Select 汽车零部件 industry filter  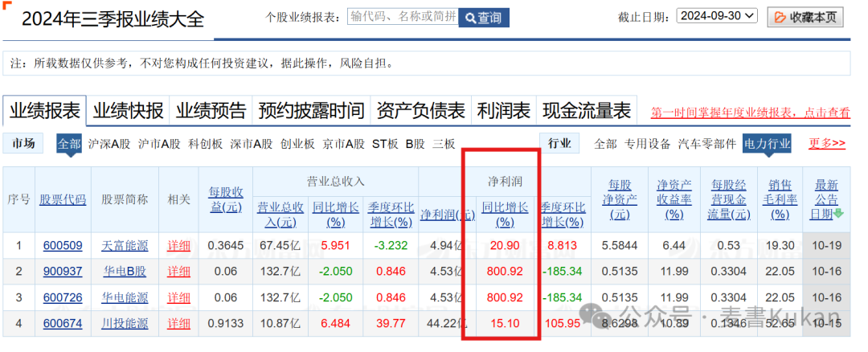coord(707,144)
